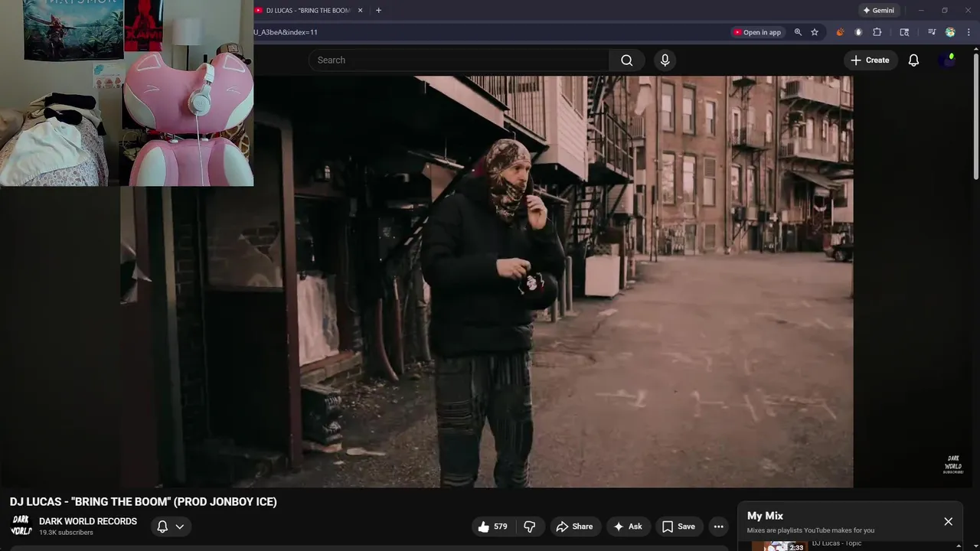Open a new browser tab

click(x=378, y=11)
